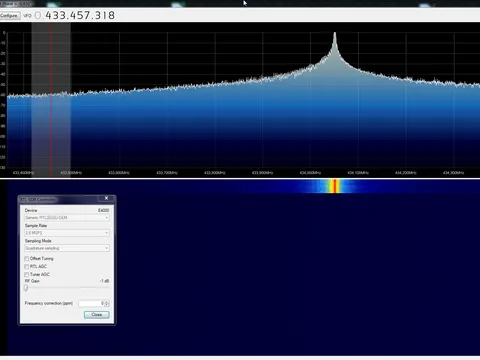The width and height of the screenshot is (480, 360).
Task: Click the Frequency correction ppm field
Action: (x=92, y=303)
